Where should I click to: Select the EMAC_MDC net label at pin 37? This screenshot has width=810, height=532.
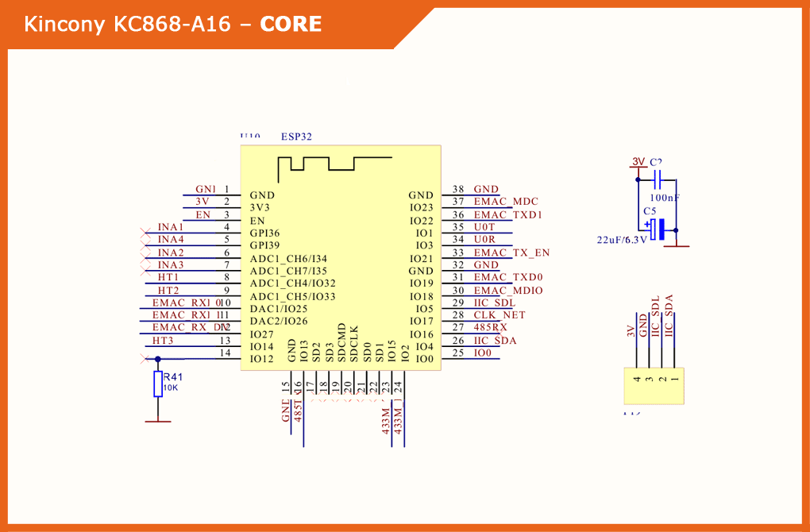pyautogui.click(x=506, y=202)
